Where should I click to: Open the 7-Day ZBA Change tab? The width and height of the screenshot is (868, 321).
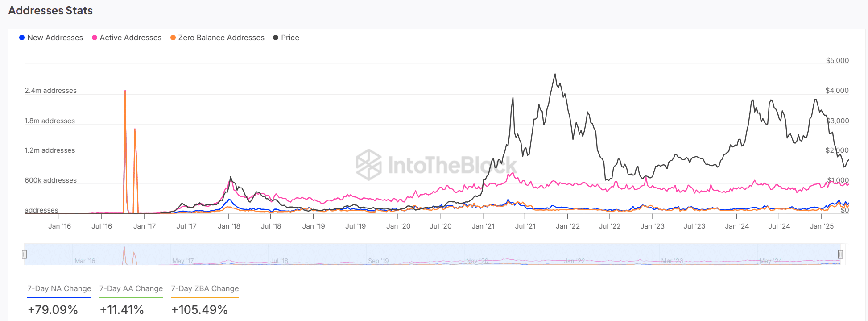[205, 288]
